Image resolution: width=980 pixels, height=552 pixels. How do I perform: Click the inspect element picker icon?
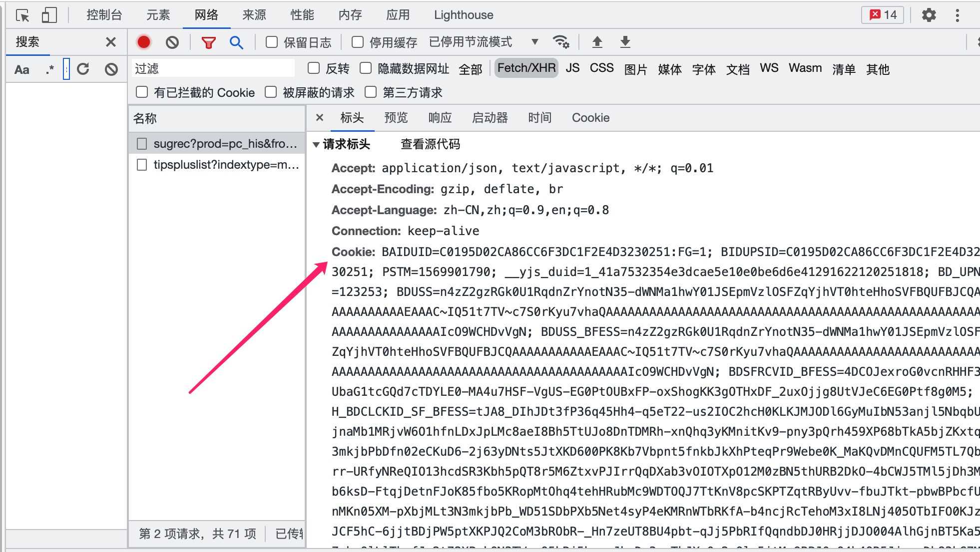tap(22, 15)
